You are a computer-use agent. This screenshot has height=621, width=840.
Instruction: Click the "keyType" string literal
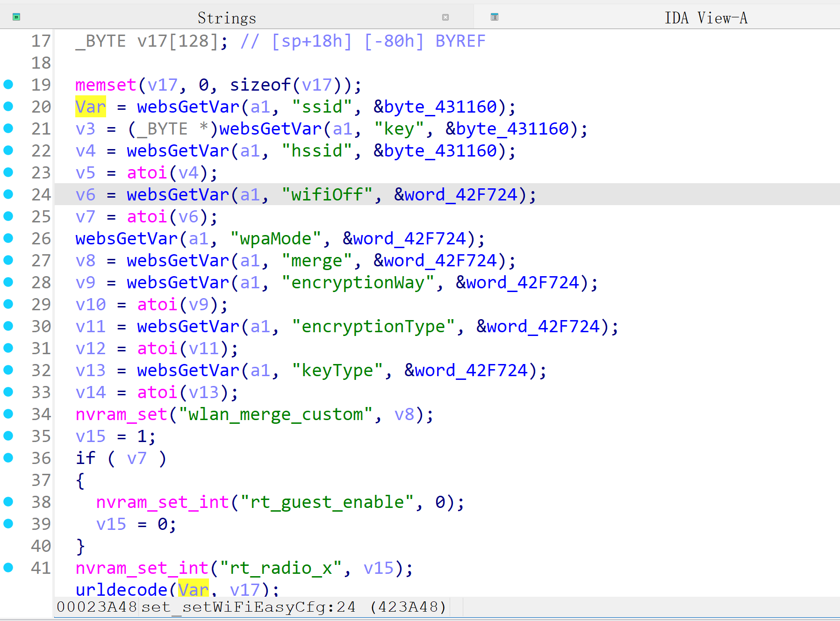tap(337, 370)
